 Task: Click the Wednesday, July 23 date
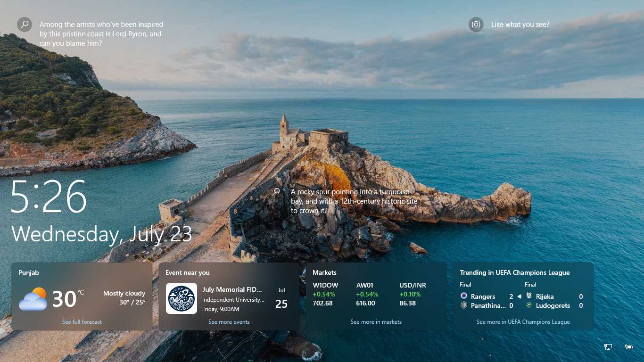click(x=102, y=234)
